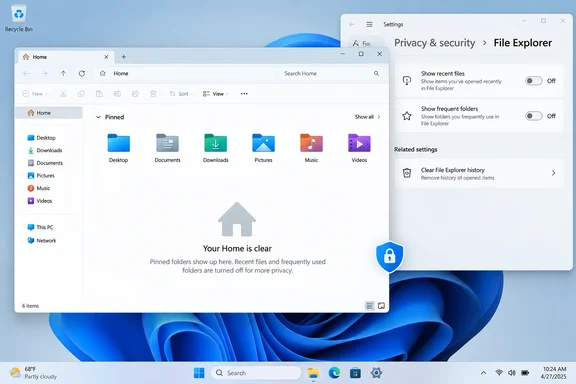Open Clear File Explorer history

coord(479,173)
